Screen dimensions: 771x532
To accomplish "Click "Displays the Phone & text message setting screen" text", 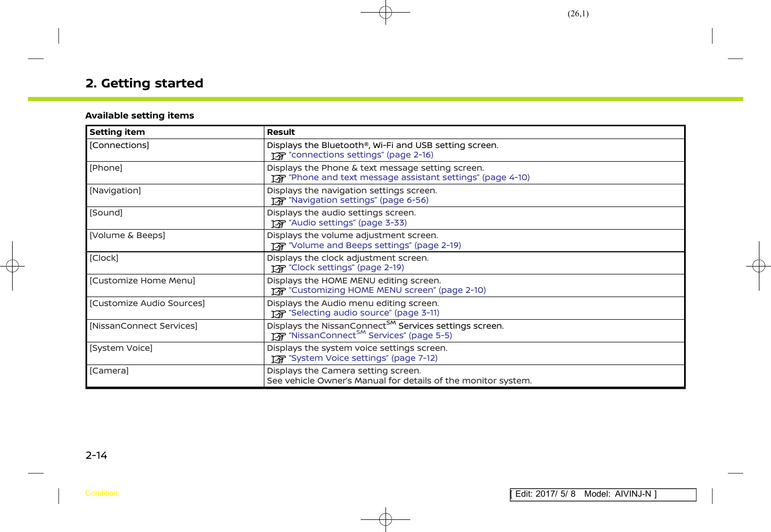I will point(375,168).
